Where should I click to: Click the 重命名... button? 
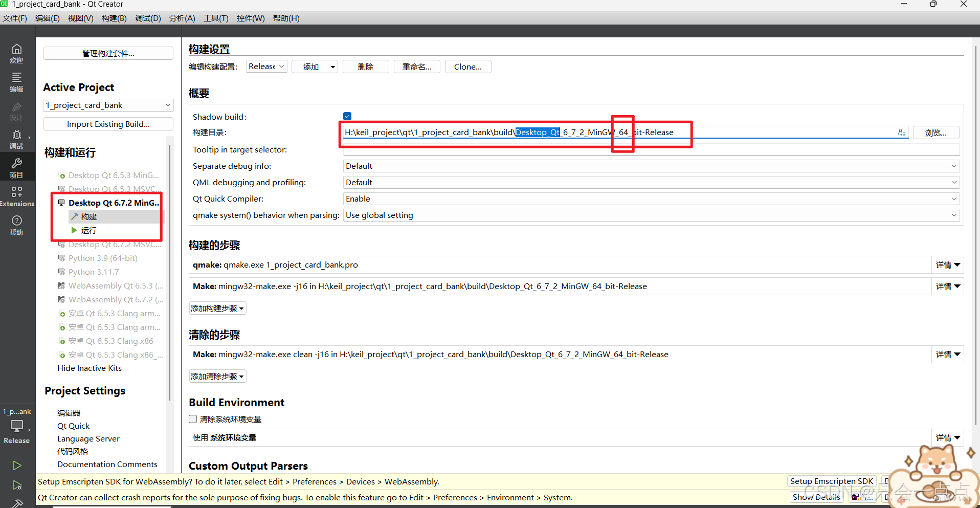coord(417,67)
